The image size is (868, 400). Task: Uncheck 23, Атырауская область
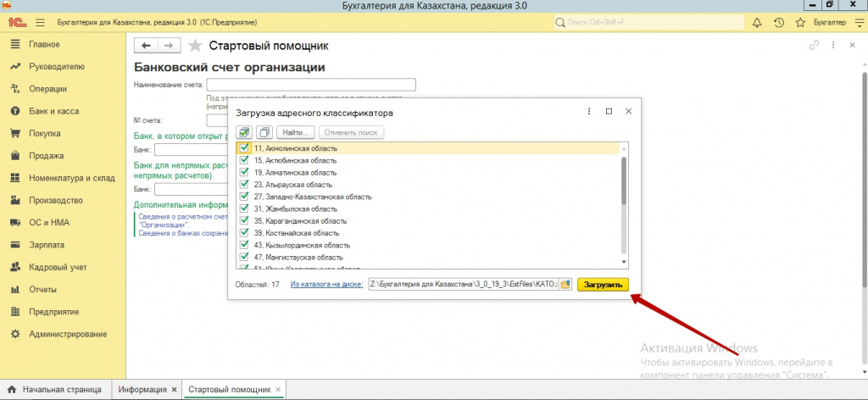pyautogui.click(x=244, y=185)
